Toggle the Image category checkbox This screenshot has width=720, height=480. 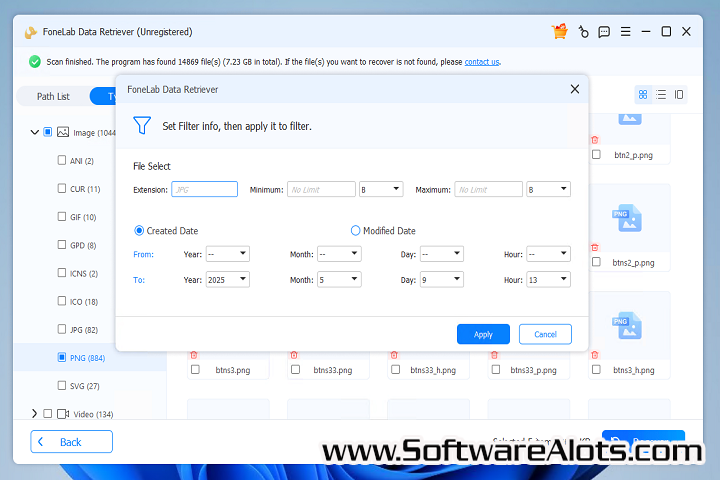pyautogui.click(x=47, y=132)
